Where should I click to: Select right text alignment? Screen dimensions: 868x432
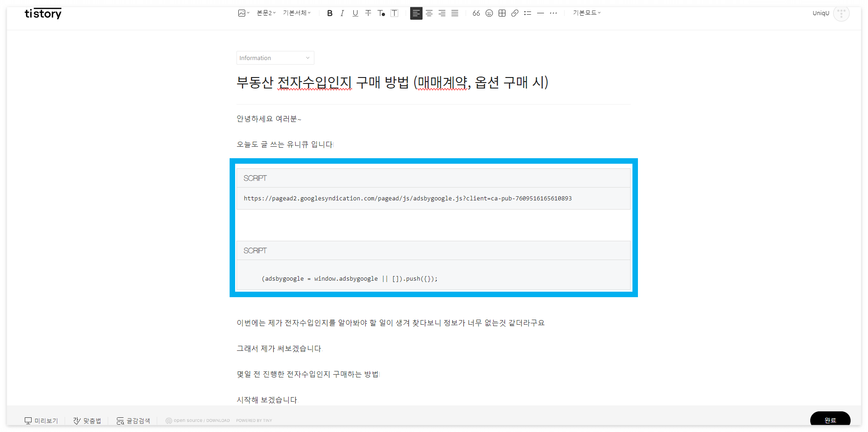pyautogui.click(x=442, y=13)
